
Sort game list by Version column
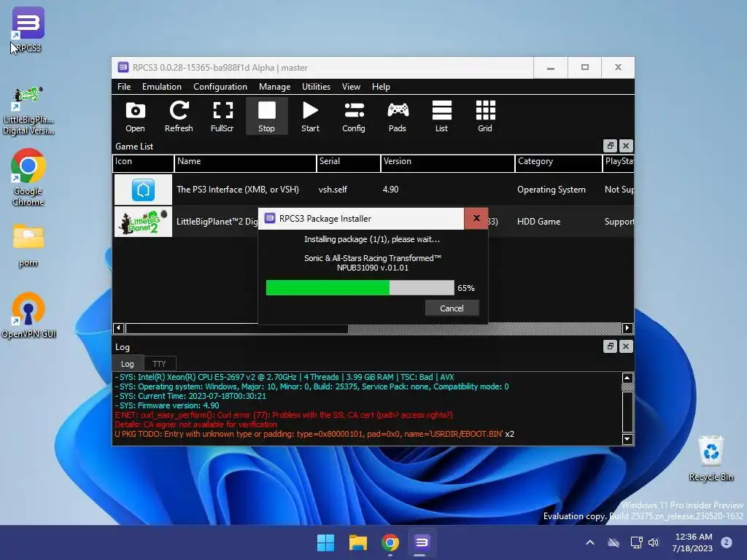[x=447, y=163]
